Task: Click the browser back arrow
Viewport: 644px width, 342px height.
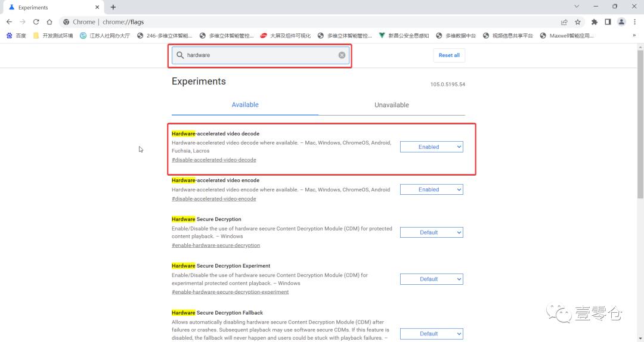Action: (9, 22)
